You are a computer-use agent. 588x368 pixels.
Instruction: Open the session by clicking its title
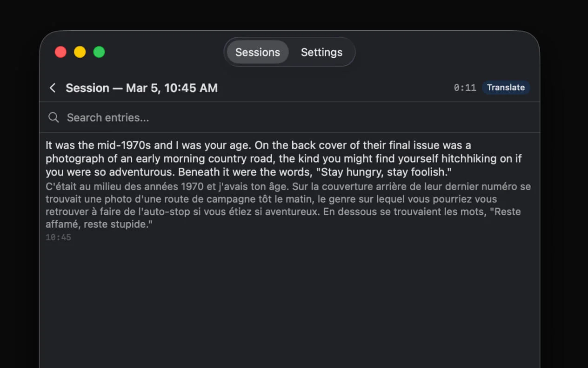click(x=142, y=88)
